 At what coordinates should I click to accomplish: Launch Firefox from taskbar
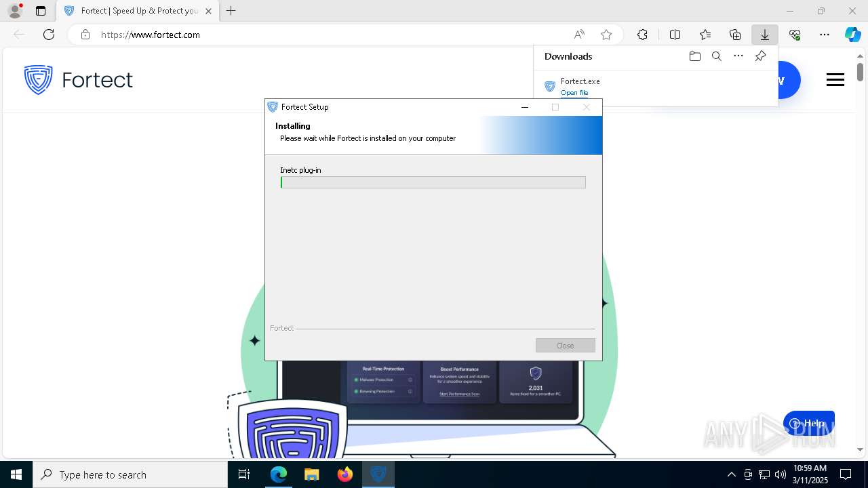pyautogui.click(x=344, y=474)
